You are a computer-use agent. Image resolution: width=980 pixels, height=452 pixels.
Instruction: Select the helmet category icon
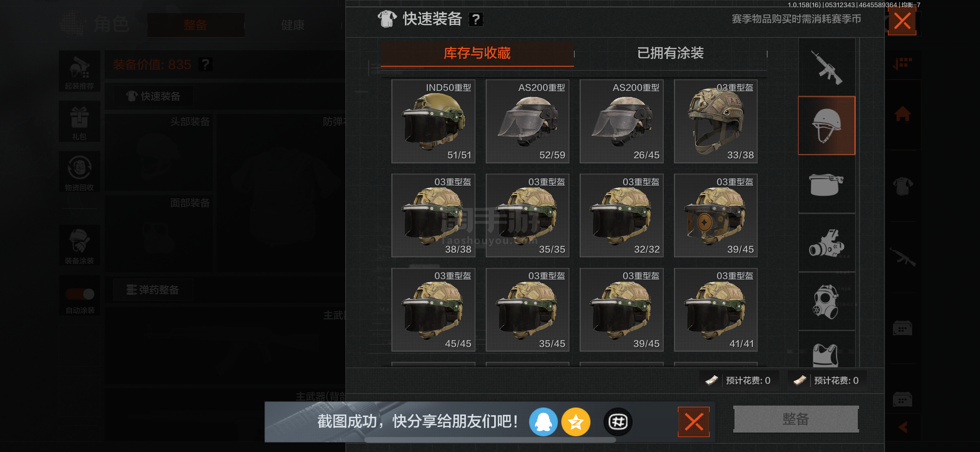(x=827, y=126)
